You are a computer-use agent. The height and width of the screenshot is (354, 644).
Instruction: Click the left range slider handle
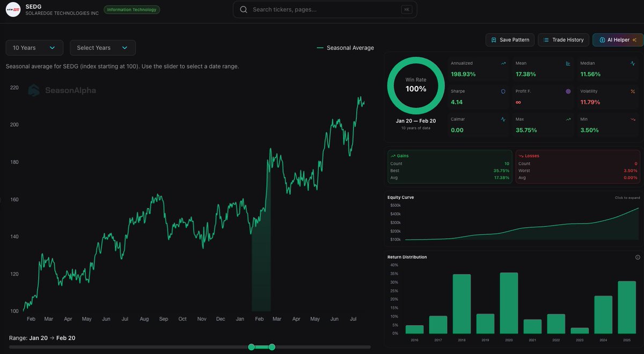[x=251, y=347]
